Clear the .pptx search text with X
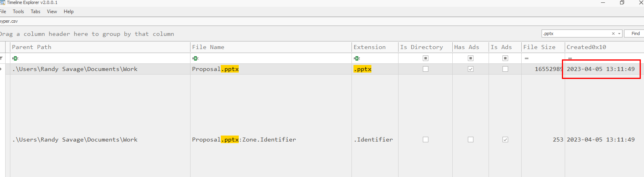The height and width of the screenshot is (177, 644). point(613,33)
